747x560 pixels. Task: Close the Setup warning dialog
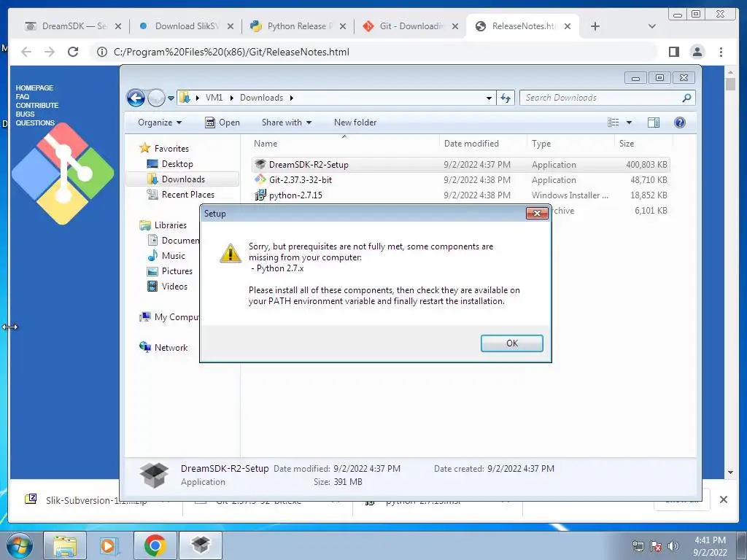tap(537, 213)
